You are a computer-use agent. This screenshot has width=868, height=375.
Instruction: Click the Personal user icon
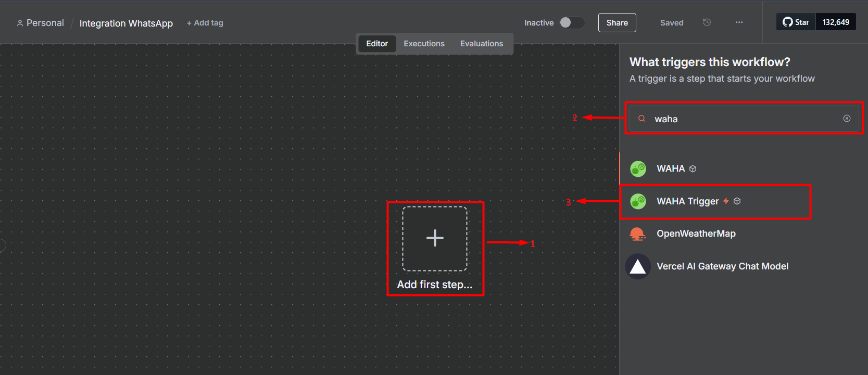(20, 23)
